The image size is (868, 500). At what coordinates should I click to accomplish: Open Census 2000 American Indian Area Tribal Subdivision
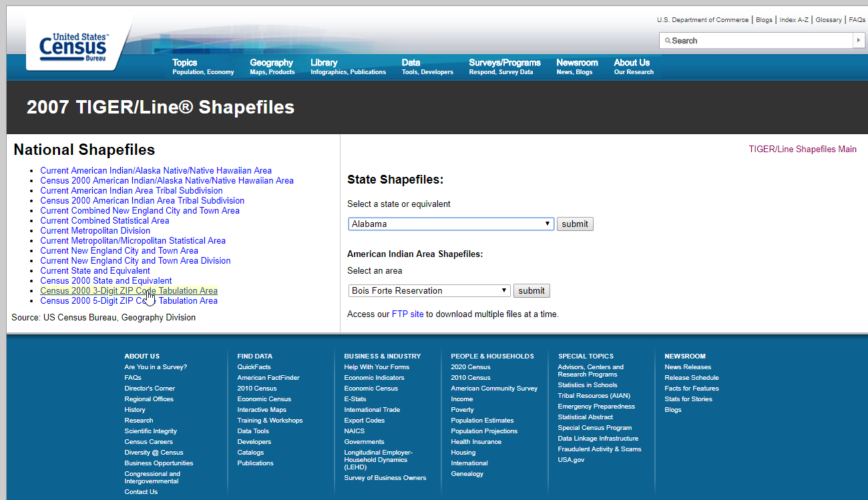click(x=142, y=201)
